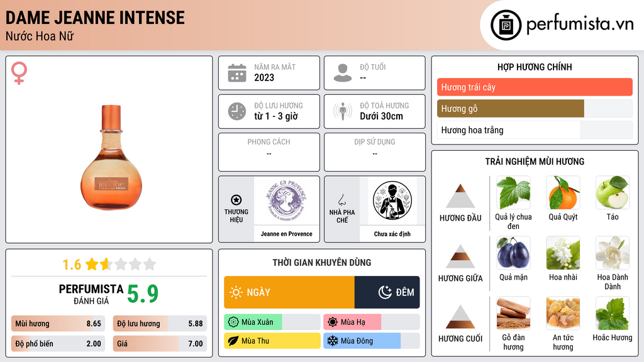Screen dimensions: 644x362
Task: Click the perfumista.vn perfume bottle logo icon
Action: click(x=506, y=25)
